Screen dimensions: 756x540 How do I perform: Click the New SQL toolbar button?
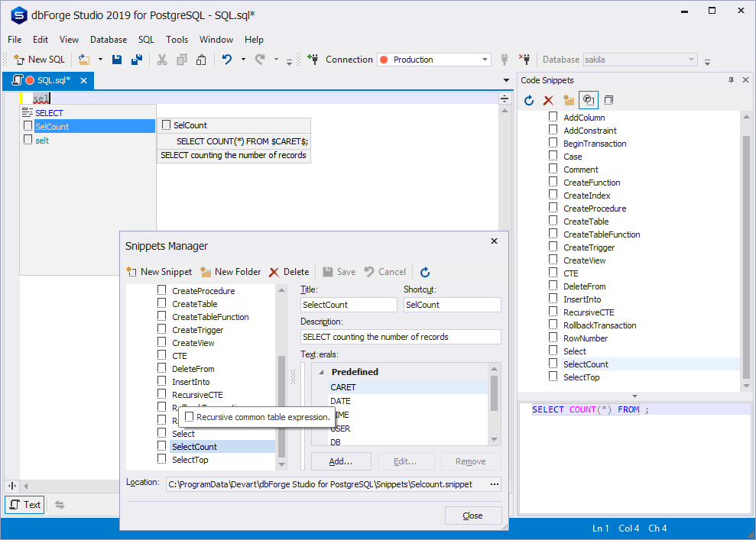pos(39,60)
